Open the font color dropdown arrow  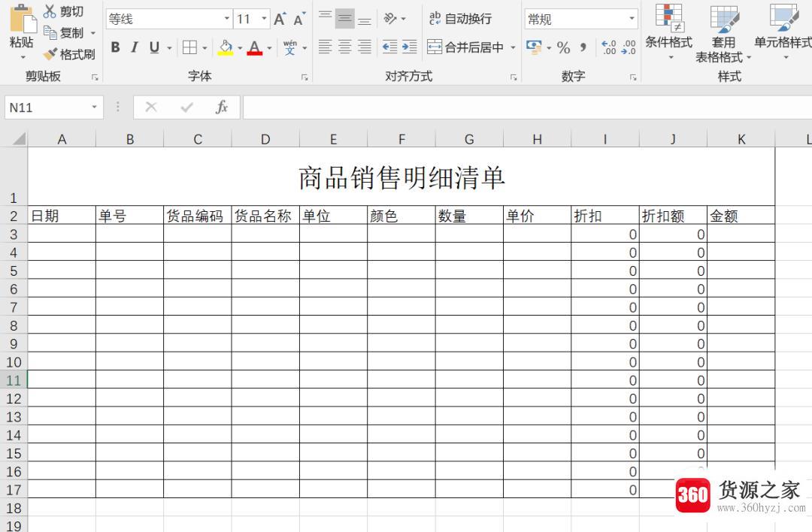[x=269, y=48]
